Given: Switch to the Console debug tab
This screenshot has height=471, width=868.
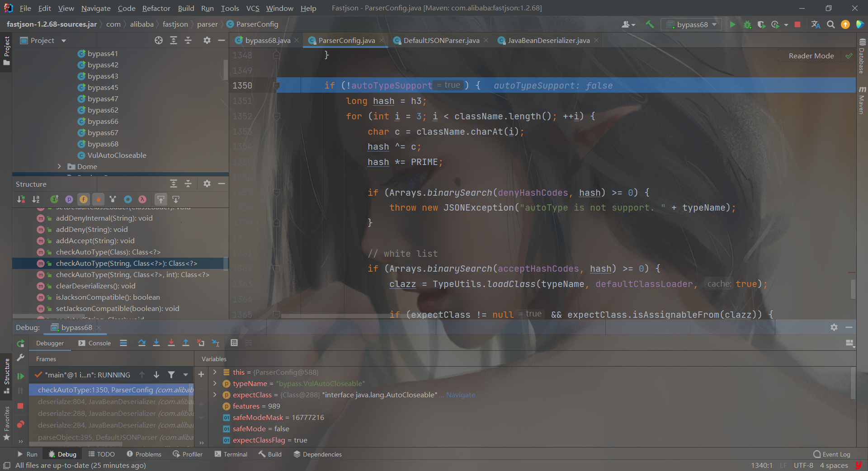Looking at the screenshot, I should pyautogui.click(x=94, y=343).
